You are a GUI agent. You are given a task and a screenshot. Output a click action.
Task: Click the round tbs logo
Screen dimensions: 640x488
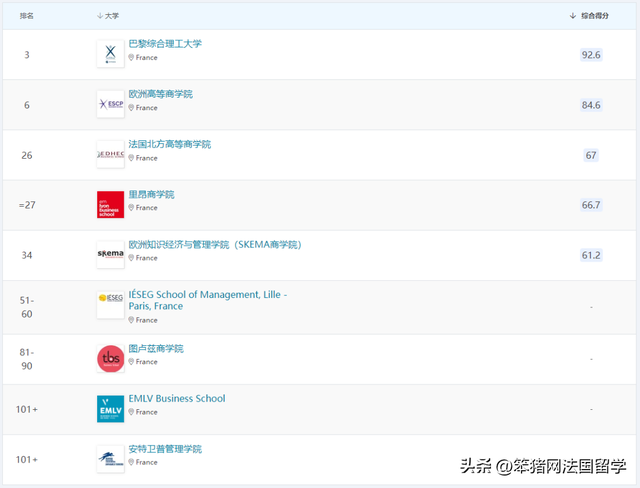(x=110, y=359)
